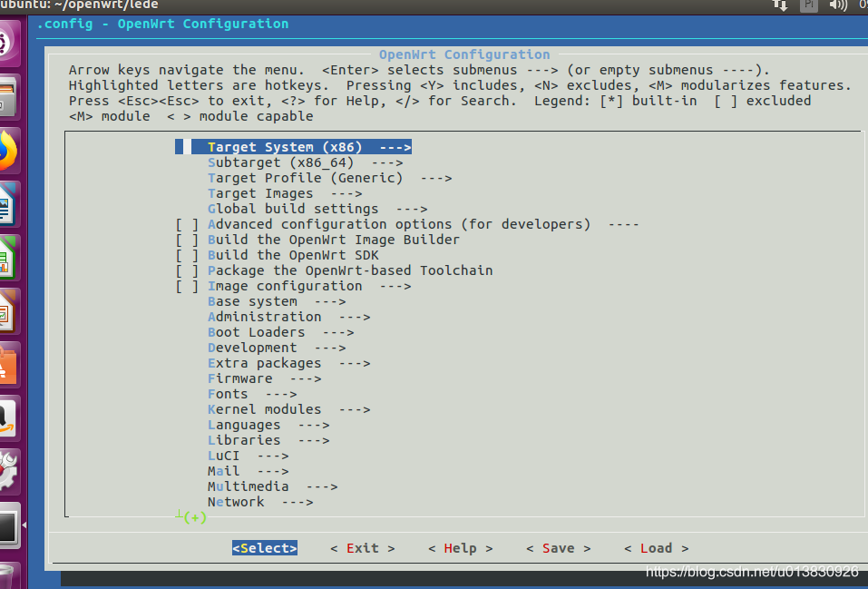Image resolution: width=868 pixels, height=589 pixels.
Task: Toggle Advanced configuration options checkbox
Action: [x=187, y=224]
